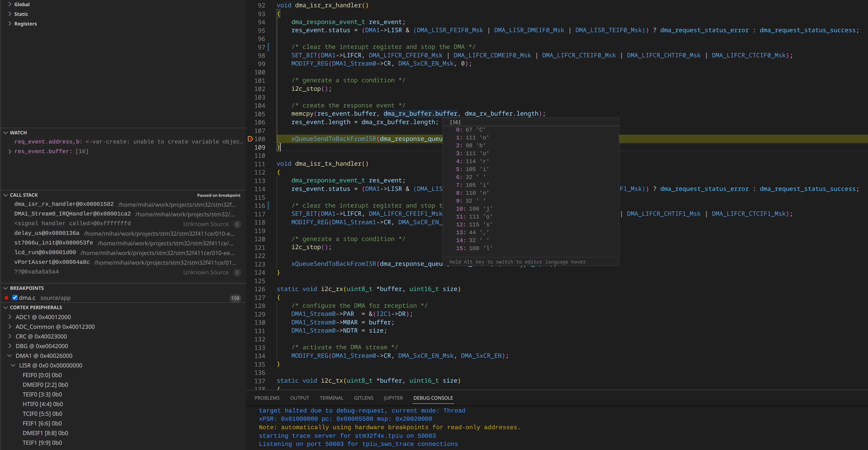The width and height of the screenshot is (868, 450).
Task: Collapse the DMA1 peripheral node
Action: pos(10,356)
